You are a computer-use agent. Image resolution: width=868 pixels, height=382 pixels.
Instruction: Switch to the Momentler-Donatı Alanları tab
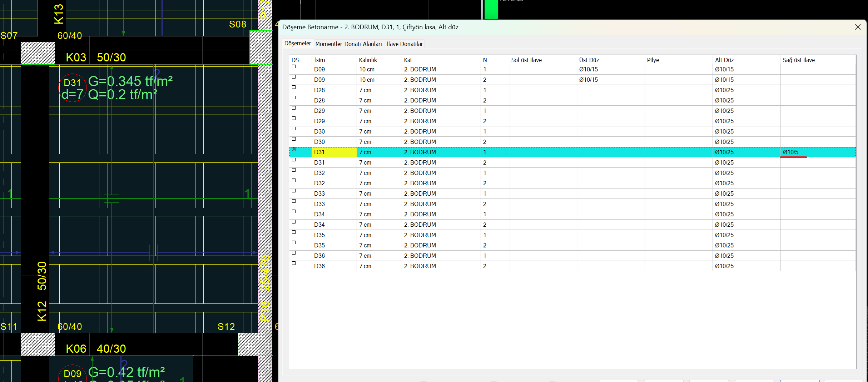(348, 44)
